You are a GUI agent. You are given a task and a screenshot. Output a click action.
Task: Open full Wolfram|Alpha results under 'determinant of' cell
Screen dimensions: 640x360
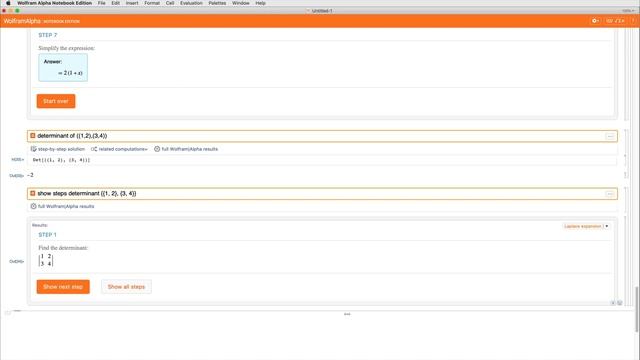click(186, 149)
